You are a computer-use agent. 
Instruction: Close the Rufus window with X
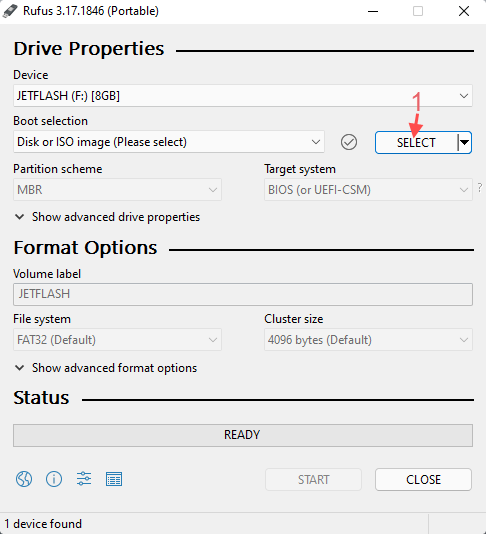464,11
